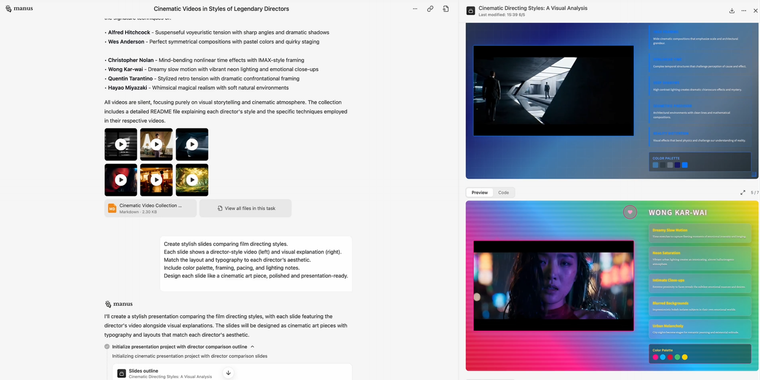This screenshot has height=380, width=760.
Task: Download the Cinematic Directing Styles presentation
Action: pyautogui.click(x=732, y=11)
